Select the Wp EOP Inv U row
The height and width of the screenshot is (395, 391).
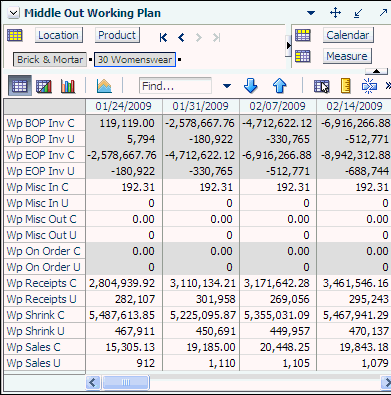coord(45,171)
